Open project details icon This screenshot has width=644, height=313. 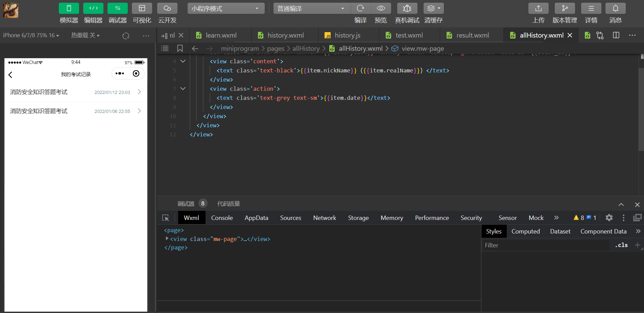pos(591,8)
